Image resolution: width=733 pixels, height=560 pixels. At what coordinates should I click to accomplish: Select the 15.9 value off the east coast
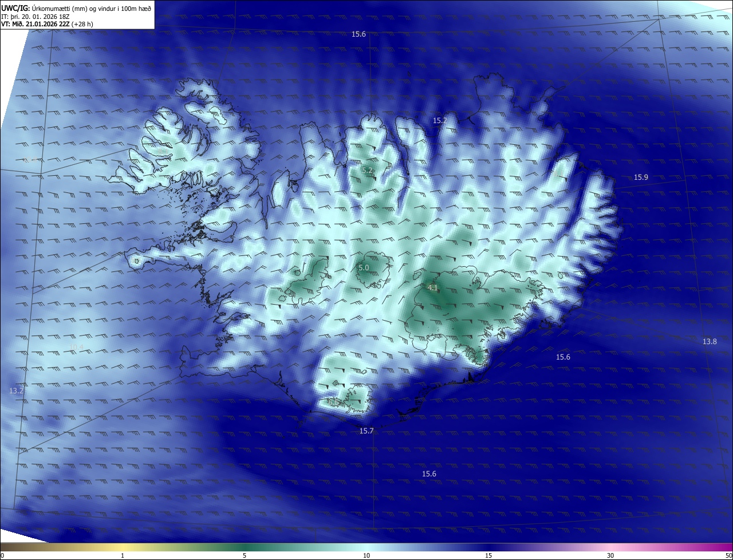point(641,178)
